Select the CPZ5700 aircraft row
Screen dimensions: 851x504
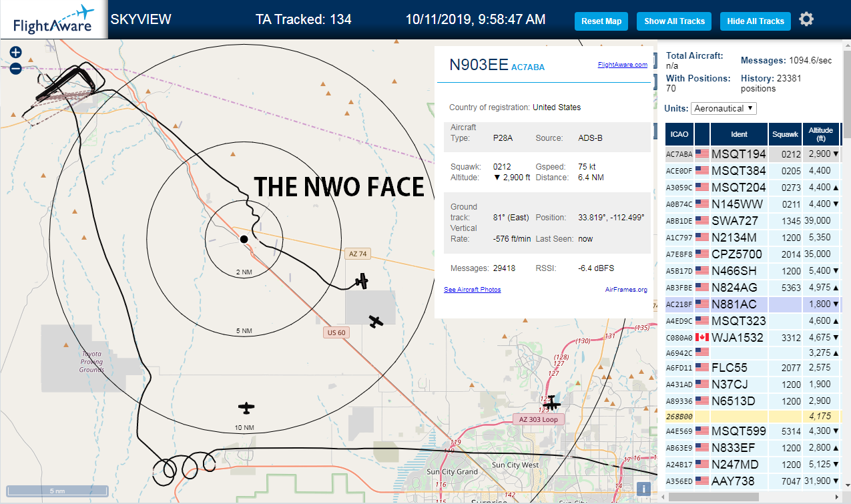[x=752, y=254]
